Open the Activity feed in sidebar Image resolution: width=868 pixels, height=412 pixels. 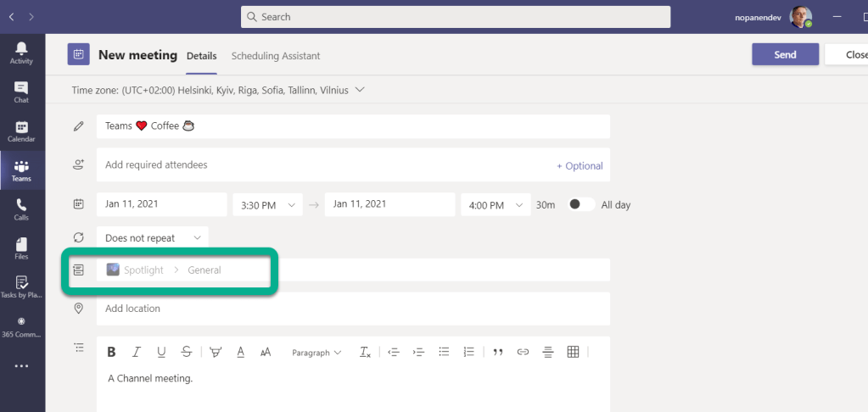(x=21, y=53)
